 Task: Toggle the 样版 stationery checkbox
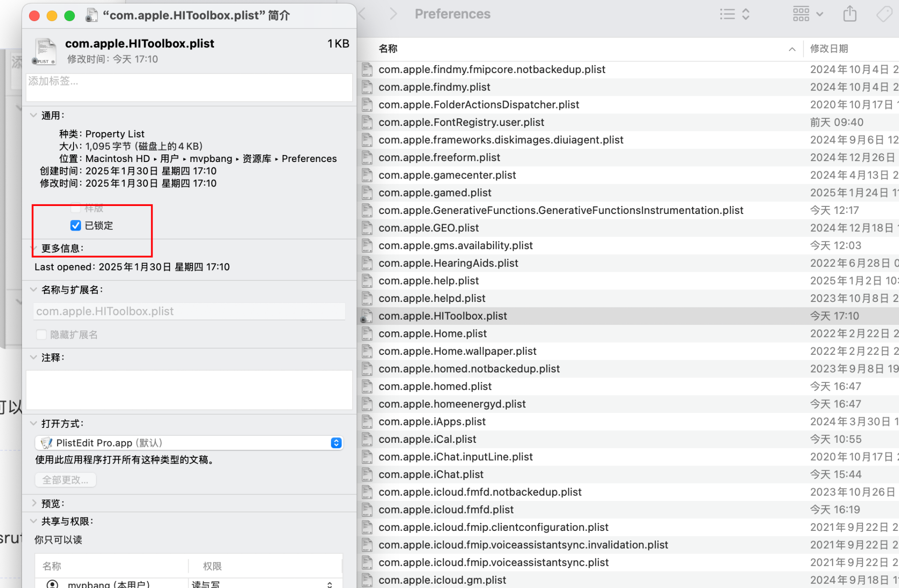click(x=75, y=207)
